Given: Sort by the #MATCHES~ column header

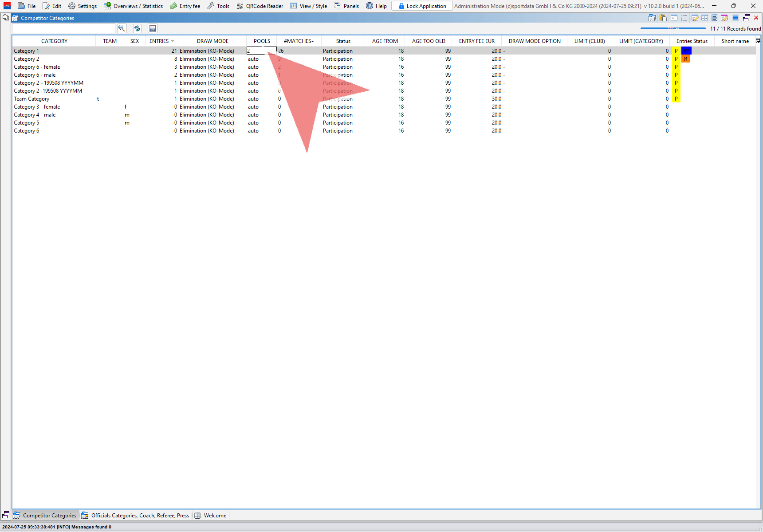Looking at the screenshot, I should [299, 41].
